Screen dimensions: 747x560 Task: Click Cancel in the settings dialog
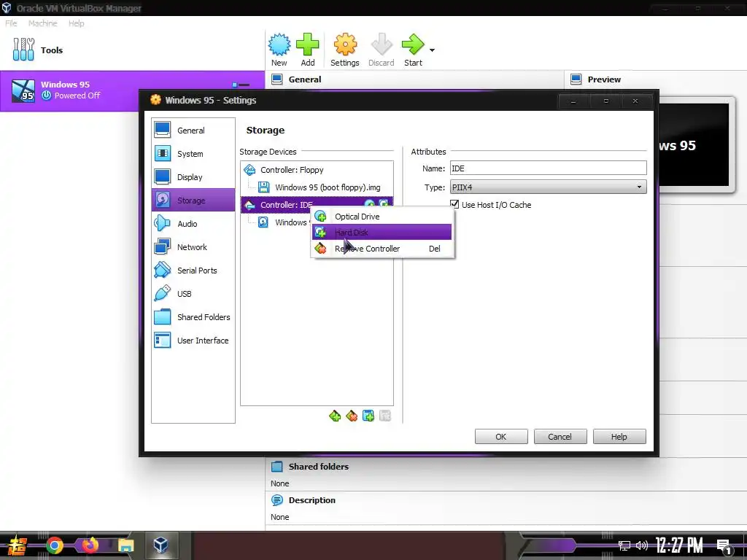tap(560, 437)
